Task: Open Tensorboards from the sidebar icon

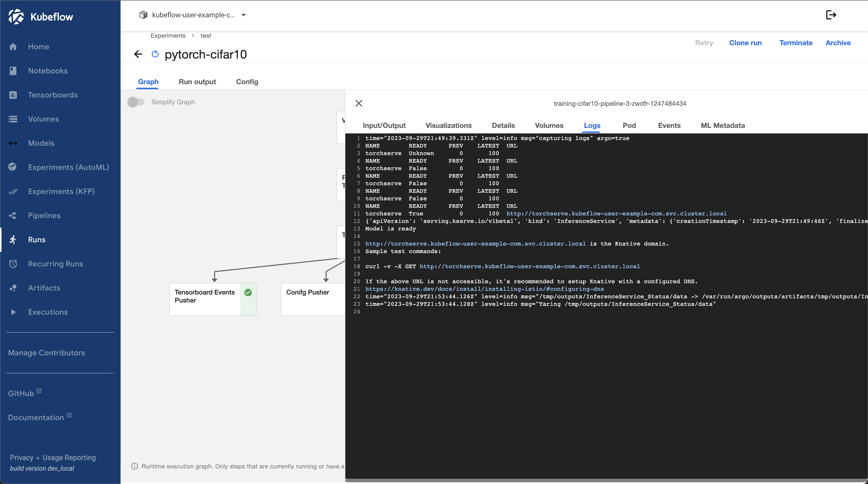Action: (13, 95)
